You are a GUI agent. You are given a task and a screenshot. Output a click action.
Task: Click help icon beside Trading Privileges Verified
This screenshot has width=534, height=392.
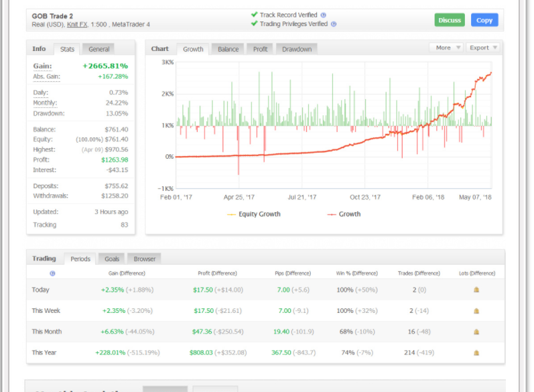coord(334,24)
